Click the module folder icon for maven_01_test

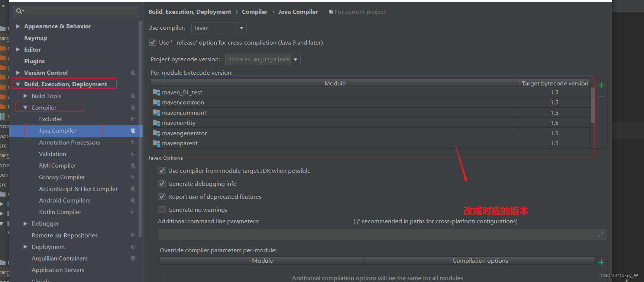pos(156,92)
